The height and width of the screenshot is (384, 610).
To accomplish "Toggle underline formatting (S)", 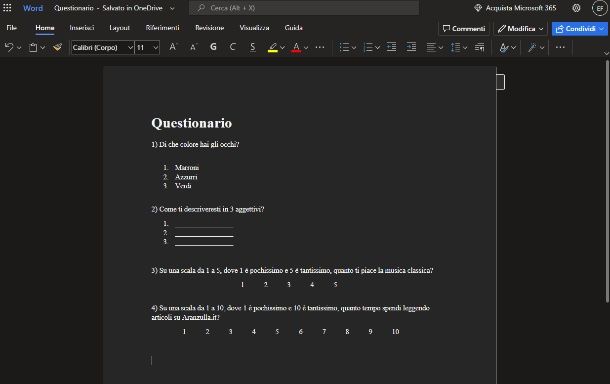I will [252, 47].
